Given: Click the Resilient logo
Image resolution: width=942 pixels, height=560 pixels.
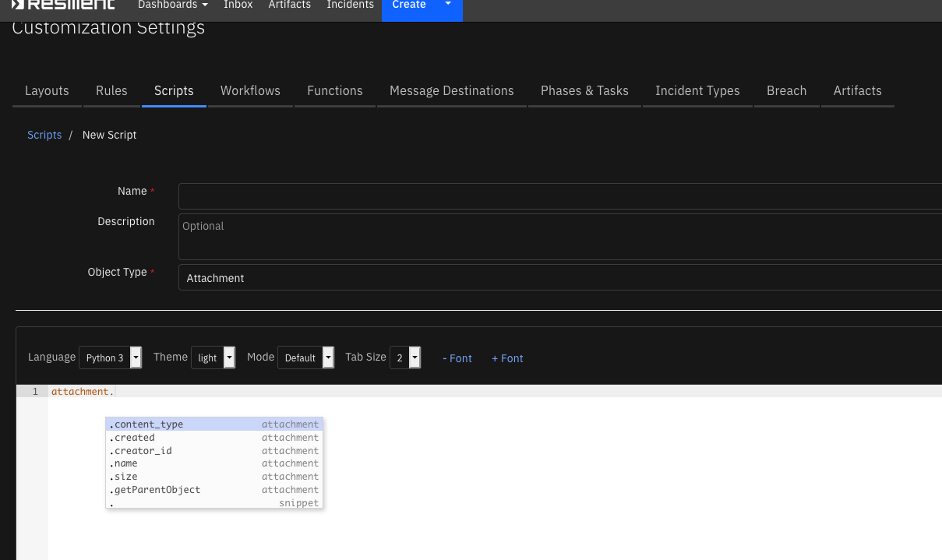Looking at the screenshot, I should click(x=63, y=5).
